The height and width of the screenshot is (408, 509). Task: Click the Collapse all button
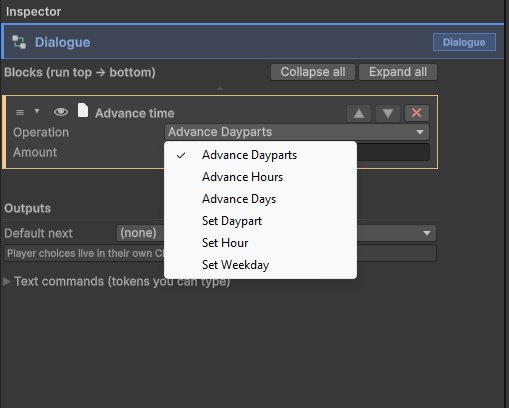313,72
